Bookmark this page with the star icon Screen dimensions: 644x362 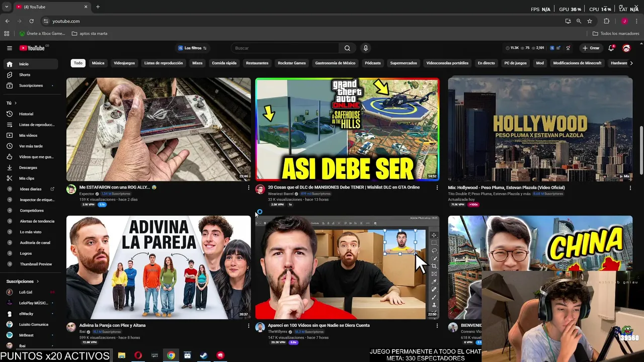(590, 21)
